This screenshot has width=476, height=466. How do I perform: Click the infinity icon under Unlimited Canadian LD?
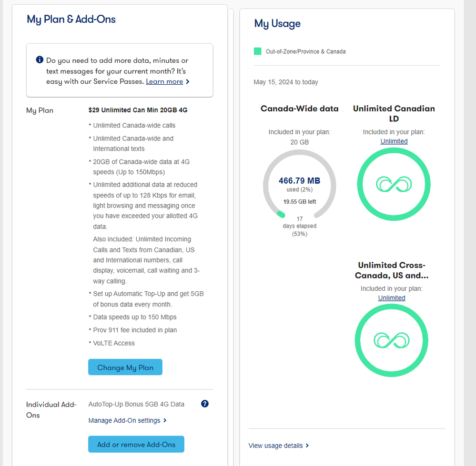point(394,184)
